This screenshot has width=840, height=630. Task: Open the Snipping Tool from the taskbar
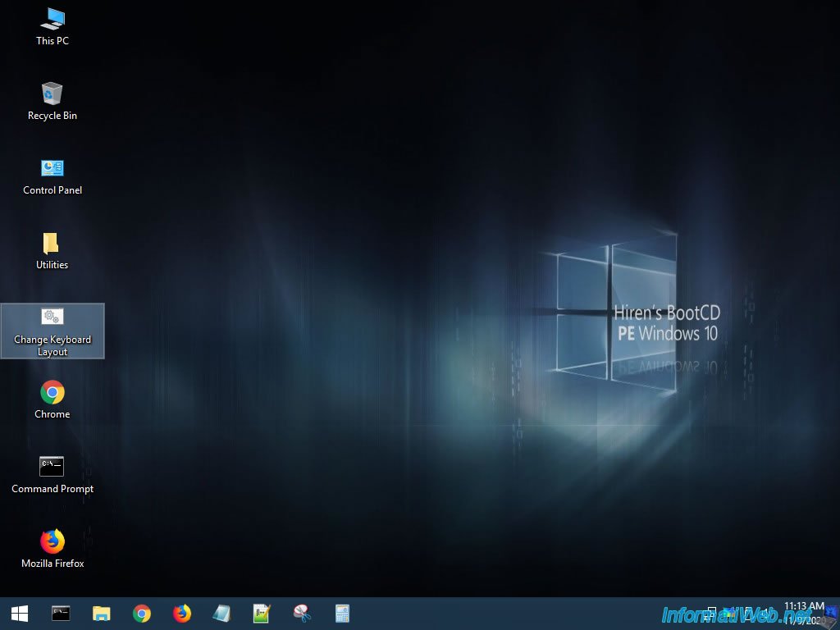[x=302, y=614]
